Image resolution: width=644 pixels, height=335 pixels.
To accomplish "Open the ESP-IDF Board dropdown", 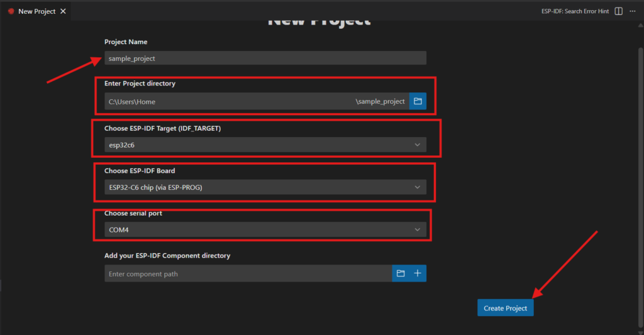I will pyautogui.click(x=265, y=187).
